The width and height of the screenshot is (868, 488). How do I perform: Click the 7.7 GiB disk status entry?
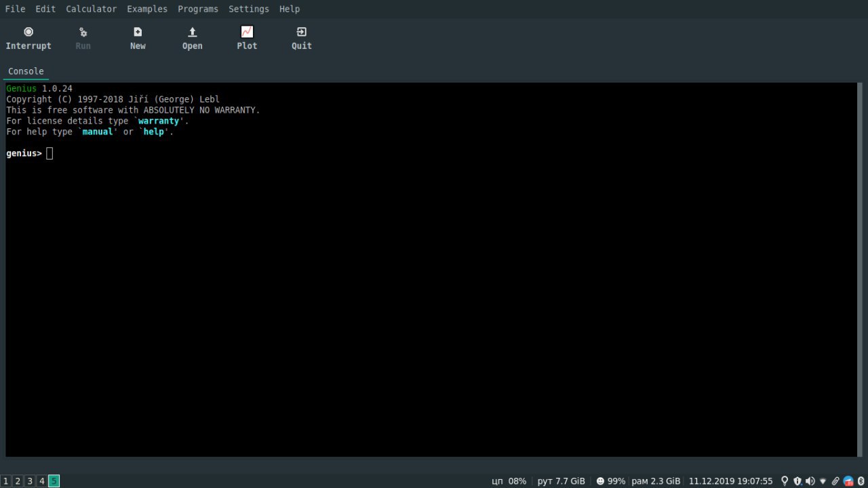(561, 481)
